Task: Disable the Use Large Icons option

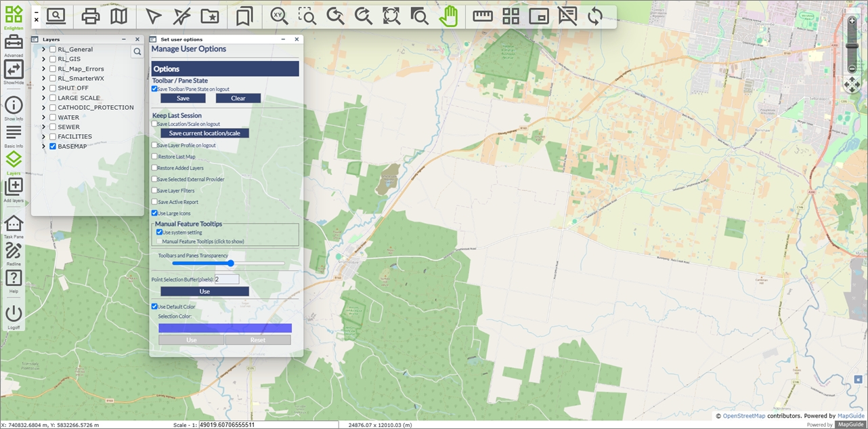Action: click(154, 213)
